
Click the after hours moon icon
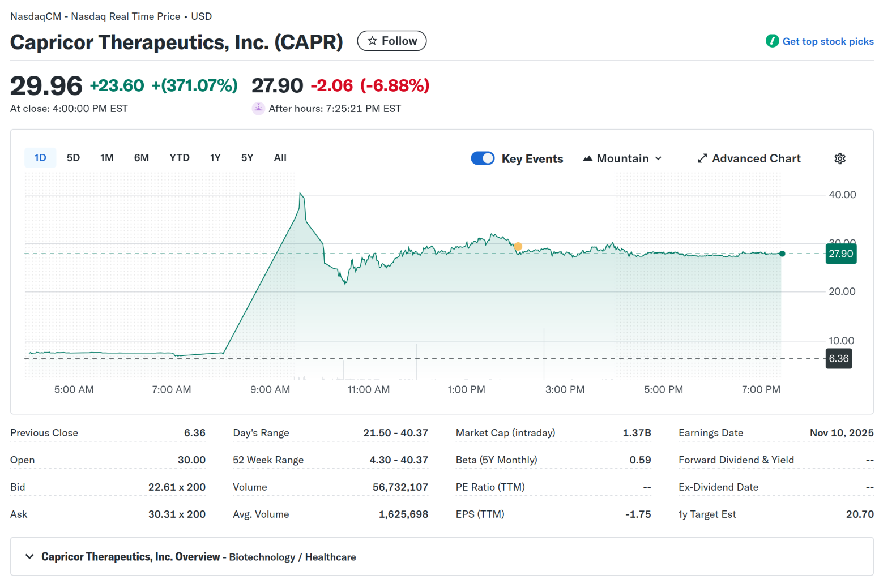[x=258, y=108]
